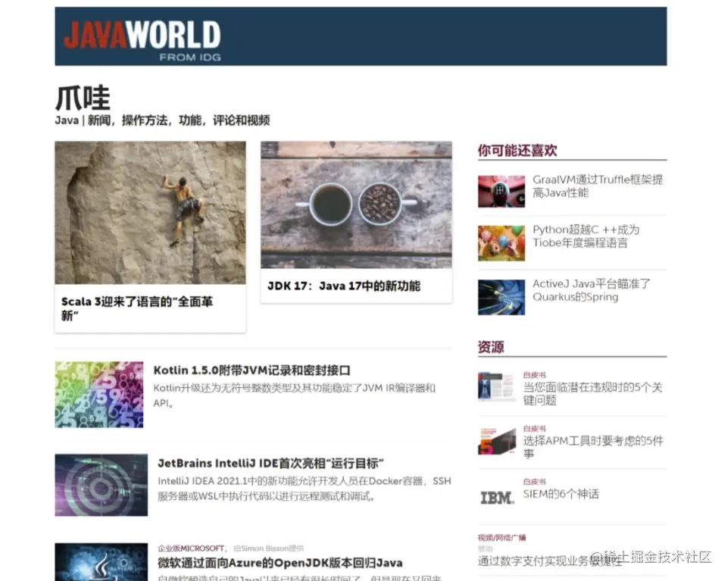Open the GraalVM article thumbnail

(x=501, y=192)
